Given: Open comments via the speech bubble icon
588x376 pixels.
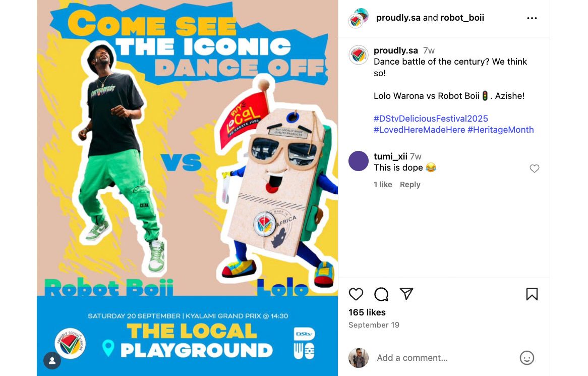Looking at the screenshot, I should (x=381, y=294).
